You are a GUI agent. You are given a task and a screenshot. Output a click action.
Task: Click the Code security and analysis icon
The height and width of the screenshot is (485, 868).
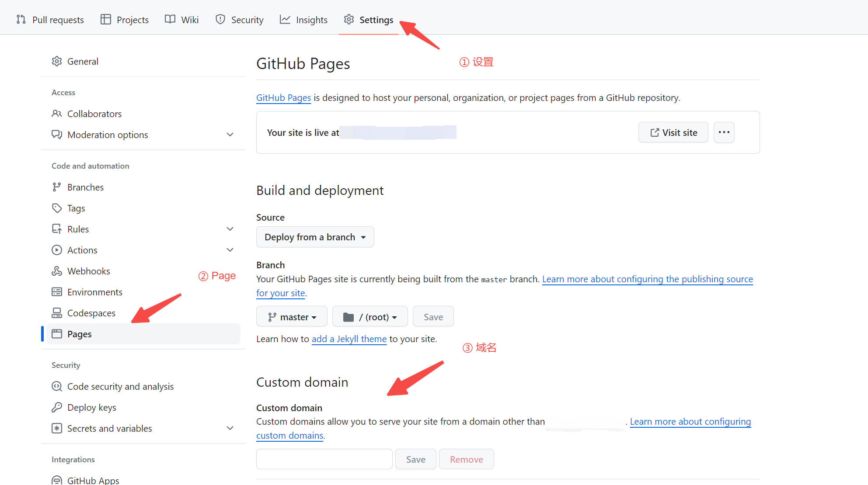click(x=57, y=386)
